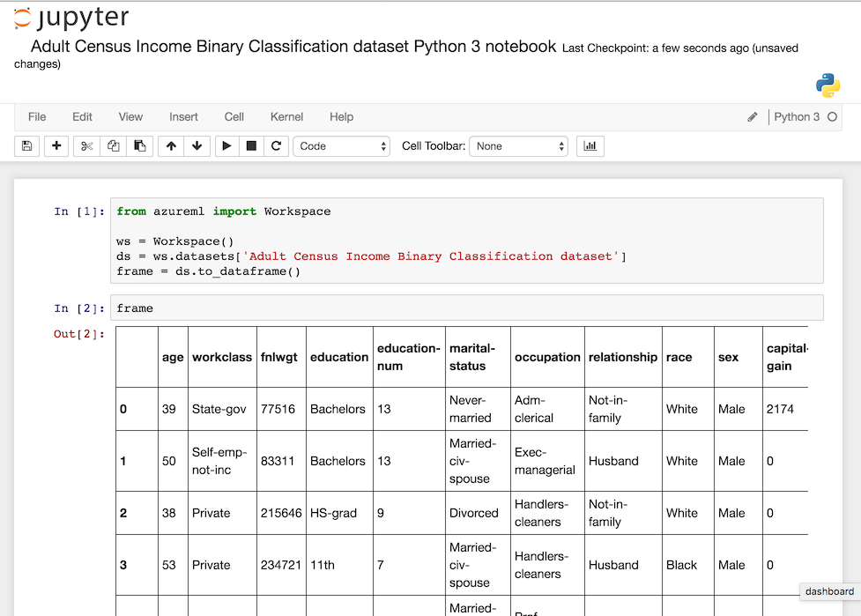Click the In [1]: prompt label

point(79,212)
